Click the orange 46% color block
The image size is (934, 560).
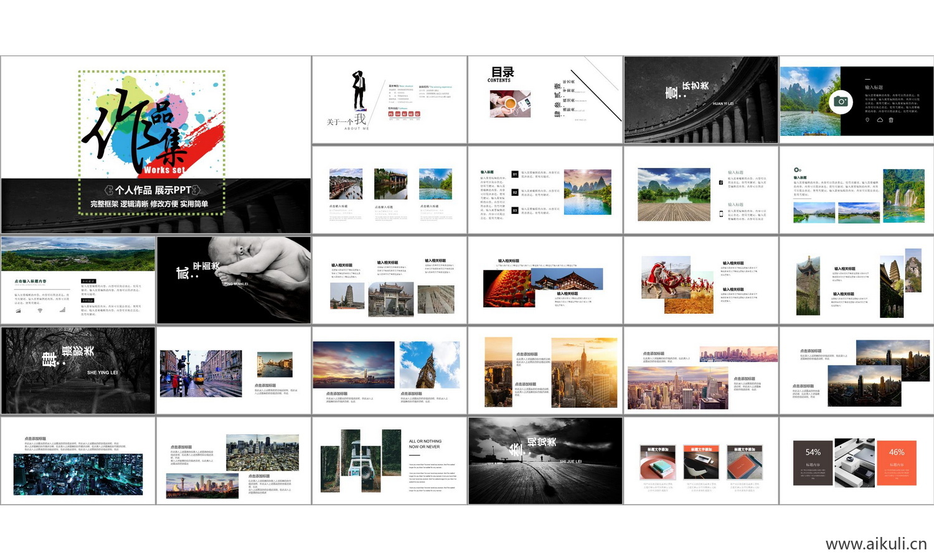[896, 462]
